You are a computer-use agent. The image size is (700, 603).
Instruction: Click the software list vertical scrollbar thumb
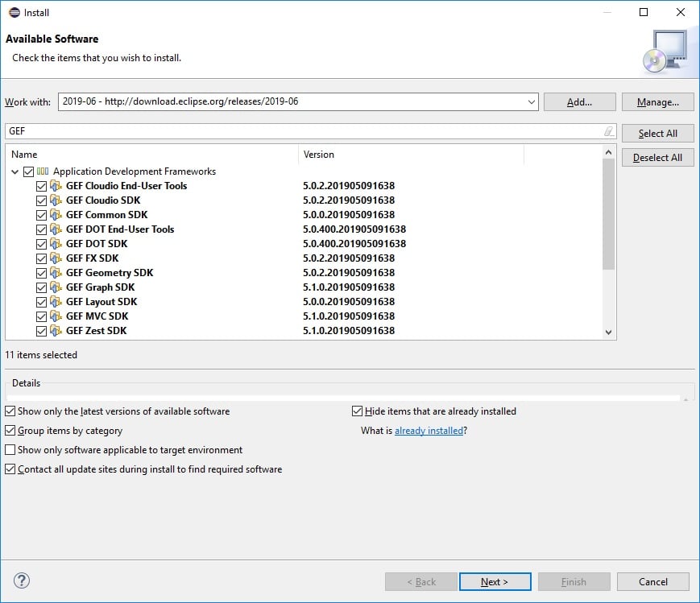(608, 214)
